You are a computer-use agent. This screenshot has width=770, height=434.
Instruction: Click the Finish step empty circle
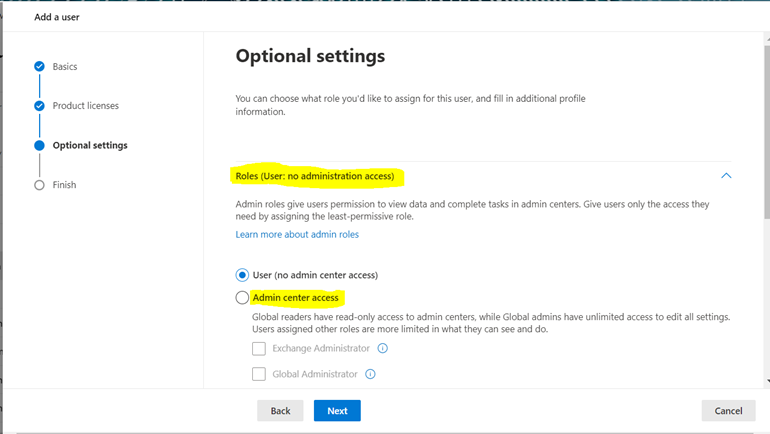point(39,185)
